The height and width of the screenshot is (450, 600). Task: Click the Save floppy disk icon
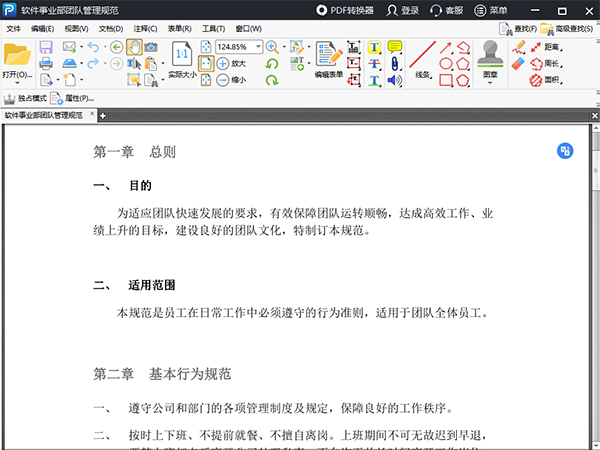pyautogui.click(x=46, y=47)
